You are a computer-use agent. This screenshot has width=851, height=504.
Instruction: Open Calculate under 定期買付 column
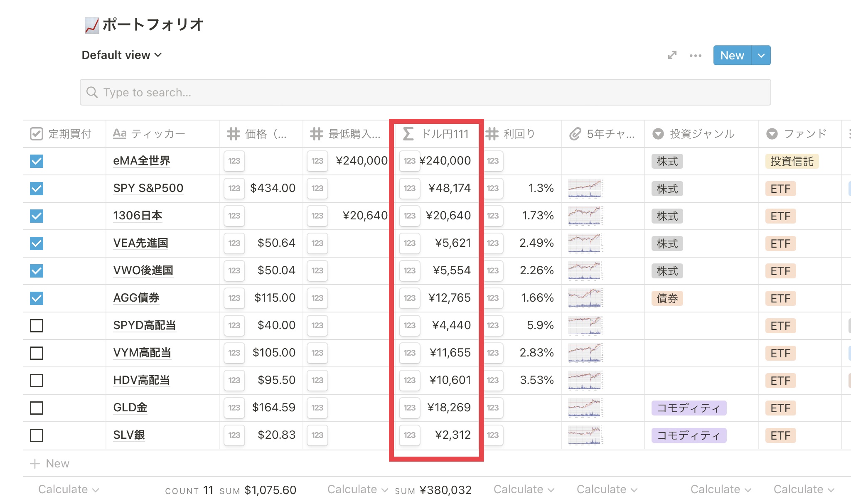coord(69,489)
